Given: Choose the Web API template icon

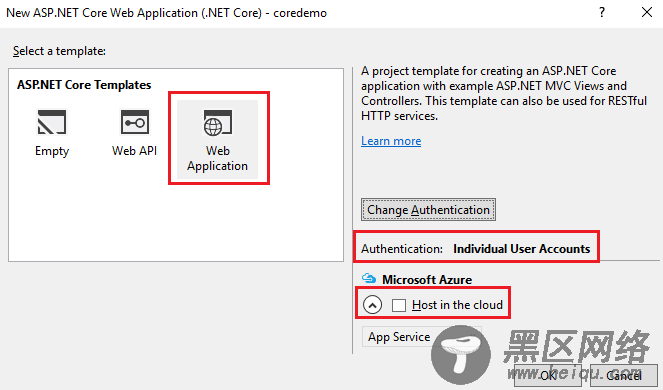Looking at the screenshot, I should point(134,122).
